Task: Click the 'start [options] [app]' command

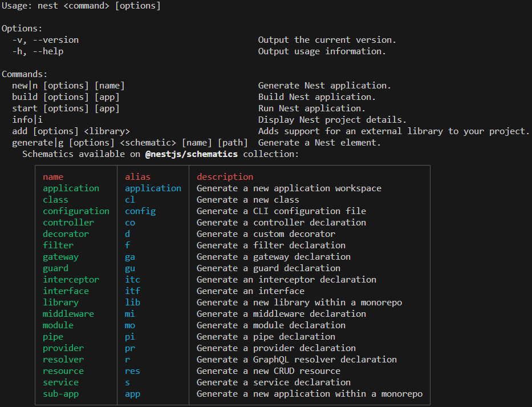Action: (66, 108)
